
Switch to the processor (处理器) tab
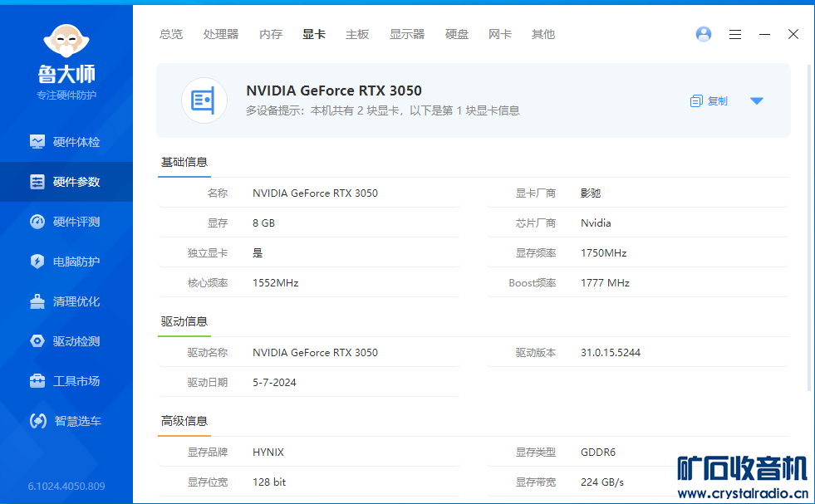click(221, 34)
